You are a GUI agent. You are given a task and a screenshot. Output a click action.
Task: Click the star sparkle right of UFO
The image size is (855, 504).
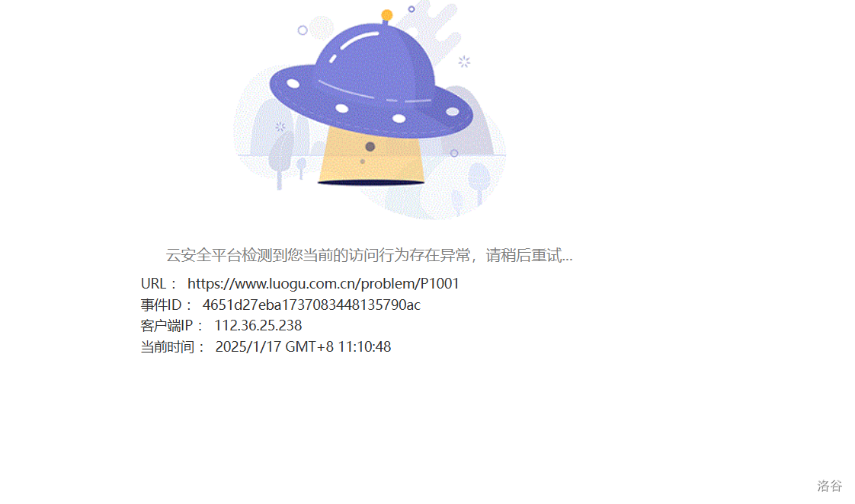click(464, 62)
